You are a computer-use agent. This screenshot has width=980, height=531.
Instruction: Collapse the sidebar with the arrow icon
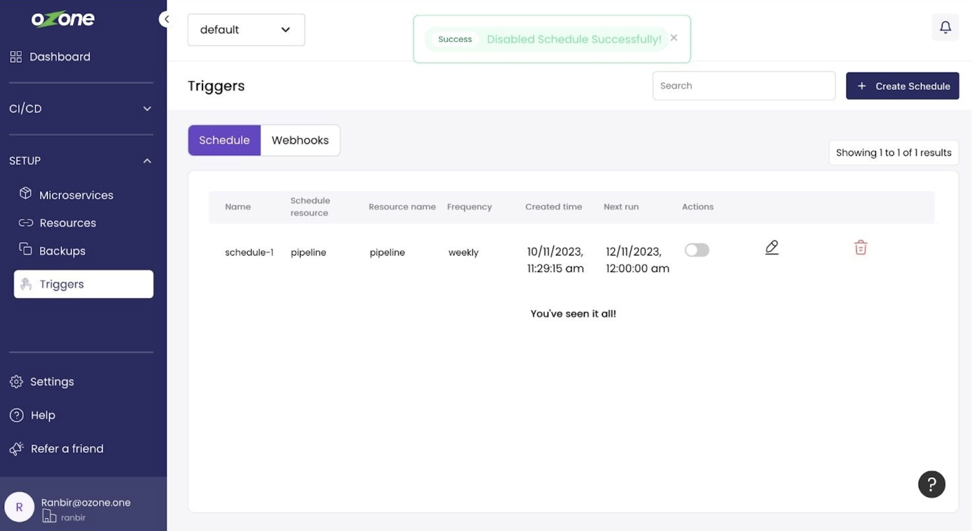[167, 19]
